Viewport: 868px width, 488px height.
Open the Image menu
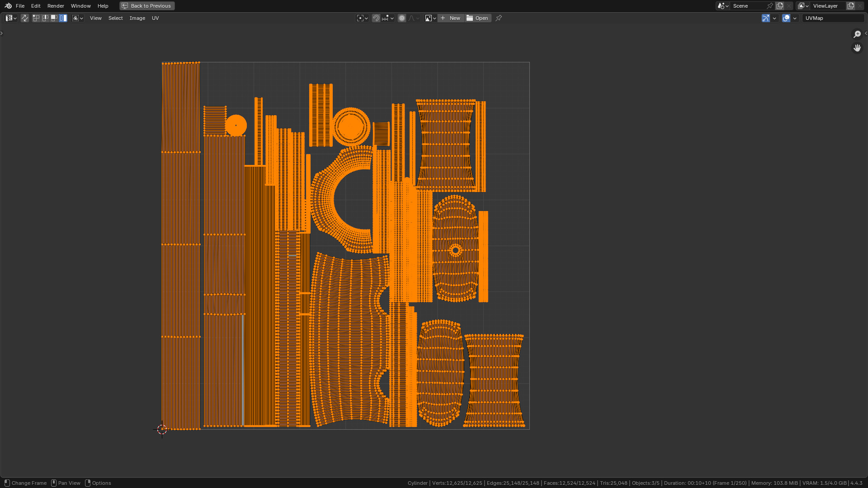pos(137,18)
